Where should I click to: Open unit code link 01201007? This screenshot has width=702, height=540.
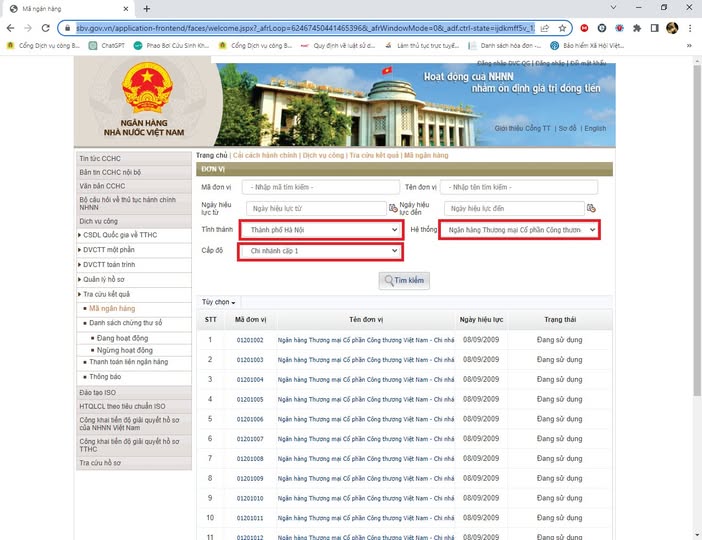(x=250, y=439)
